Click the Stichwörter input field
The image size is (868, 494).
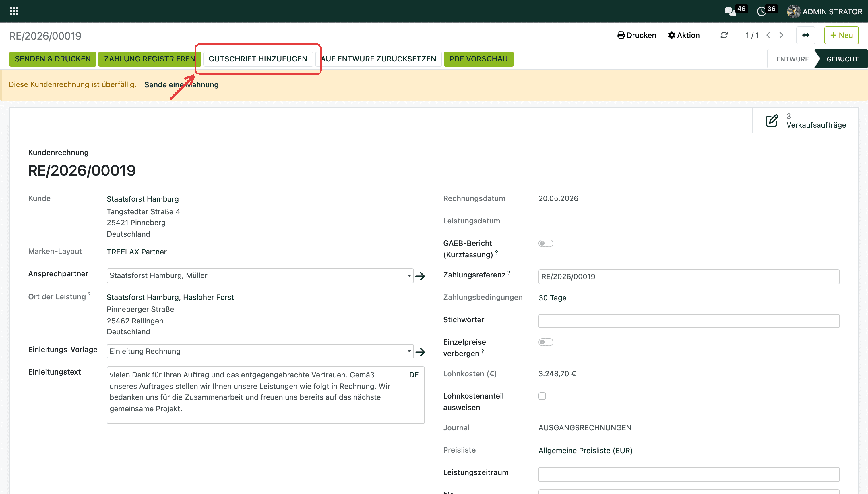coord(689,321)
